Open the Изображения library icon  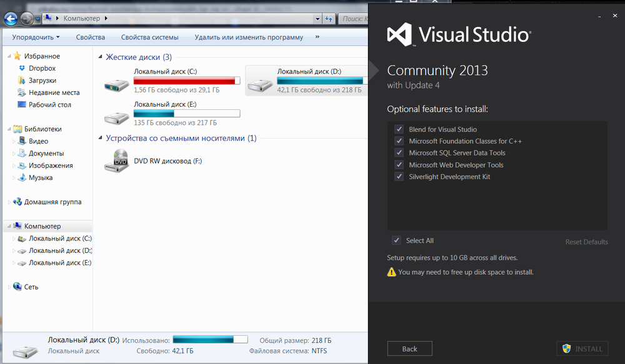[x=22, y=165]
